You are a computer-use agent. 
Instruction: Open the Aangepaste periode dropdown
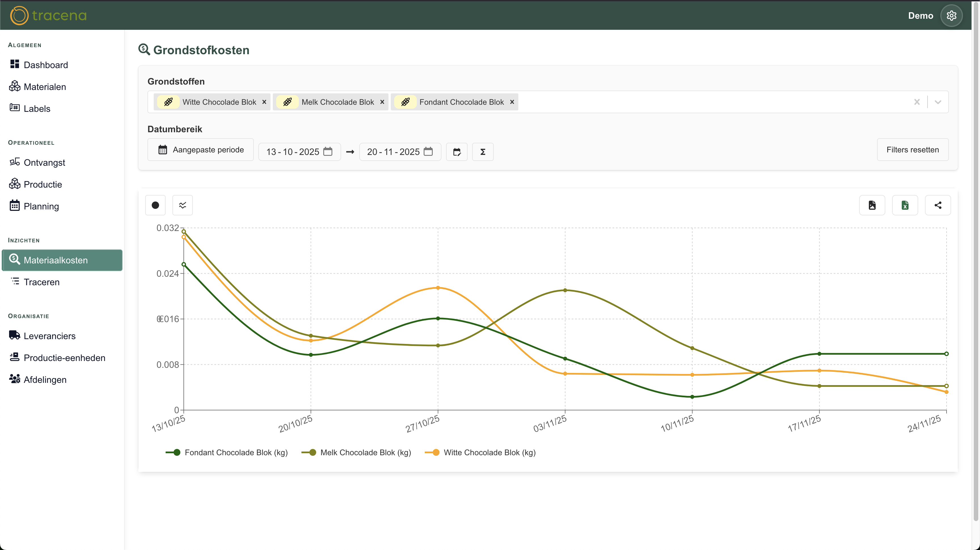(x=200, y=150)
